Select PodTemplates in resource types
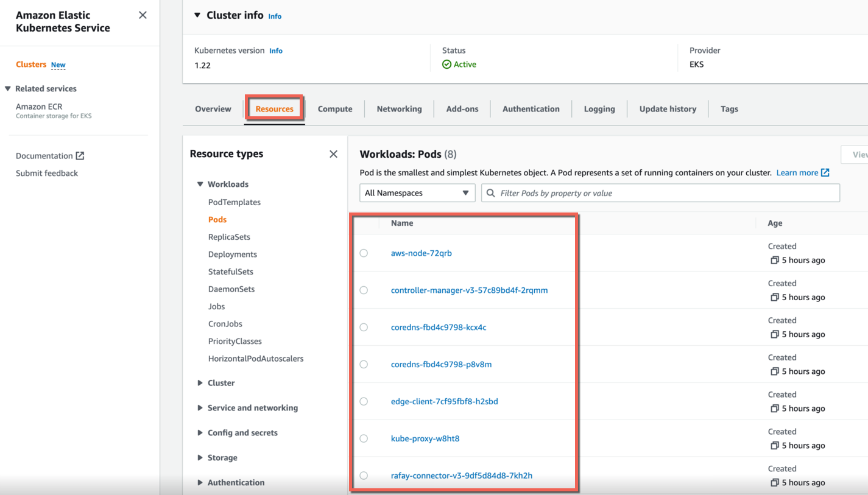Screen dimensions: 868x495 235,202
